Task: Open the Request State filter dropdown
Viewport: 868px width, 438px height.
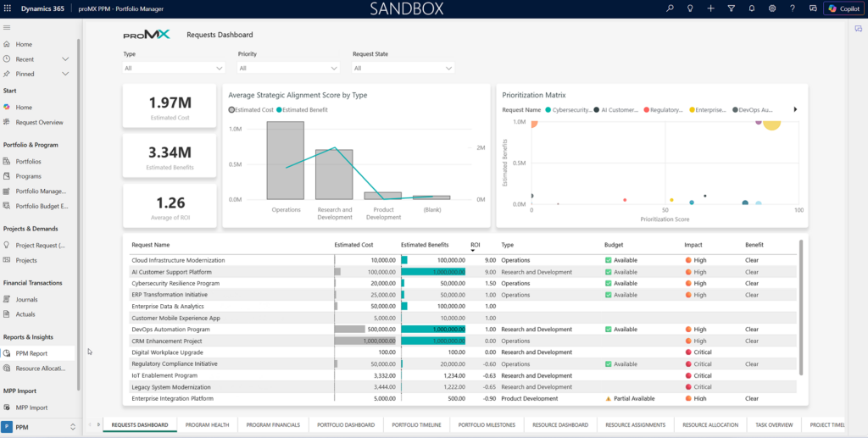Action: [x=403, y=68]
